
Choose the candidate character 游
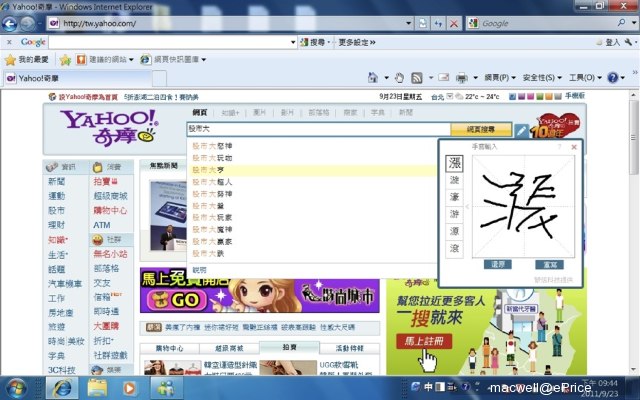coord(454,214)
